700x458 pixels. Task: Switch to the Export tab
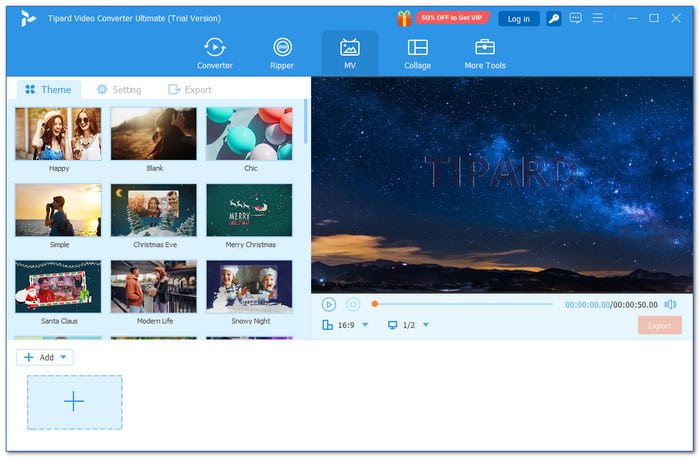pyautogui.click(x=190, y=90)
